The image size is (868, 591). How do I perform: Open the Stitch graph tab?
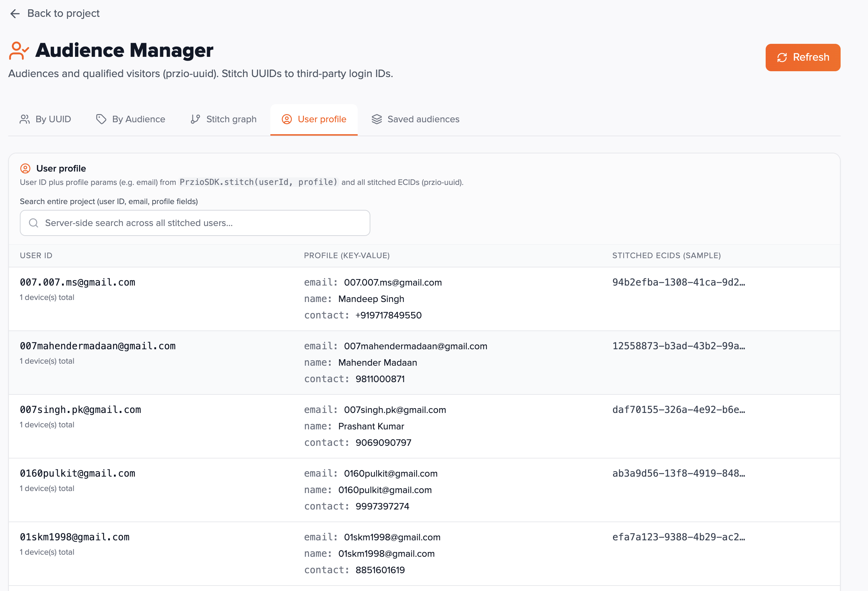coord(231,119)
